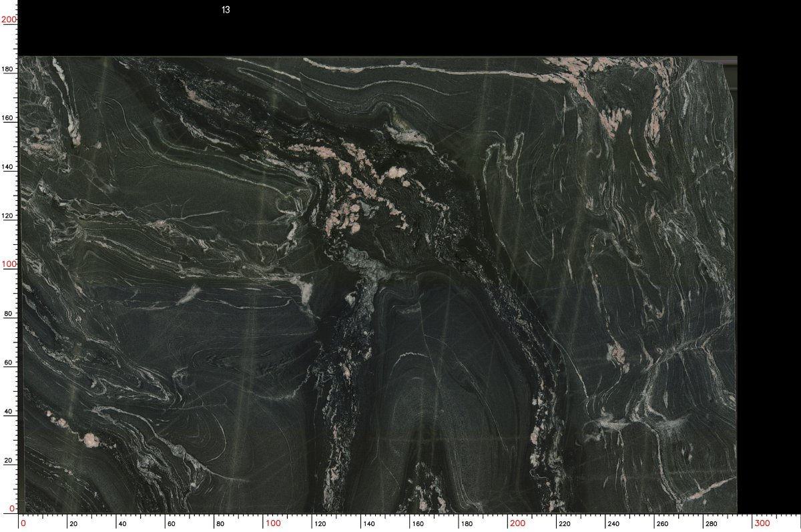Click the slab number 13 label
The width and height of the screenshot is (801, 532).
click(x=226, y=10)
